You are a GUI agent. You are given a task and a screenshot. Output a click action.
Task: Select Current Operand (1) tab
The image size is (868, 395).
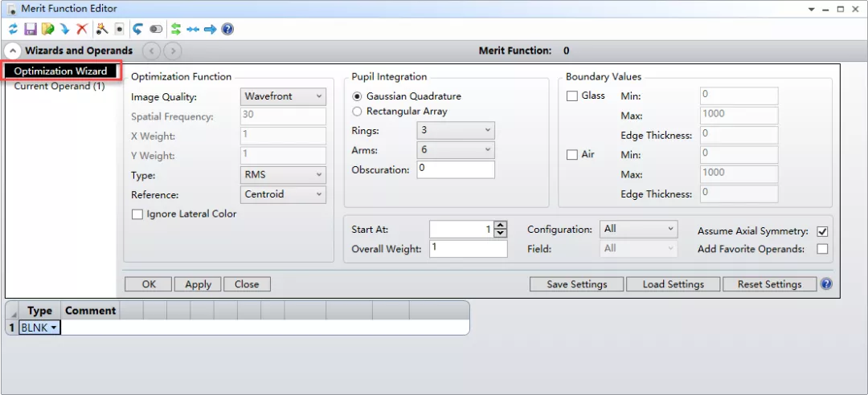(59, 86)
